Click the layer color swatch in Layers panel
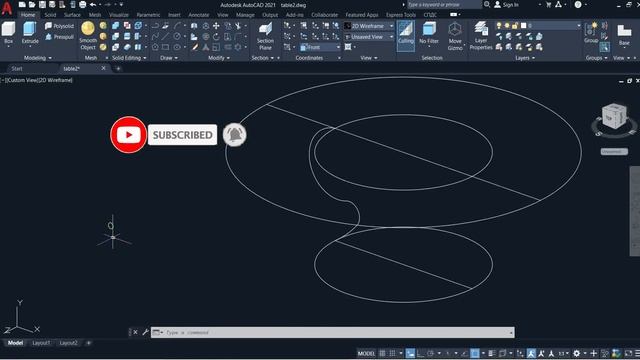Screen dimensions: 640x360 523,26
